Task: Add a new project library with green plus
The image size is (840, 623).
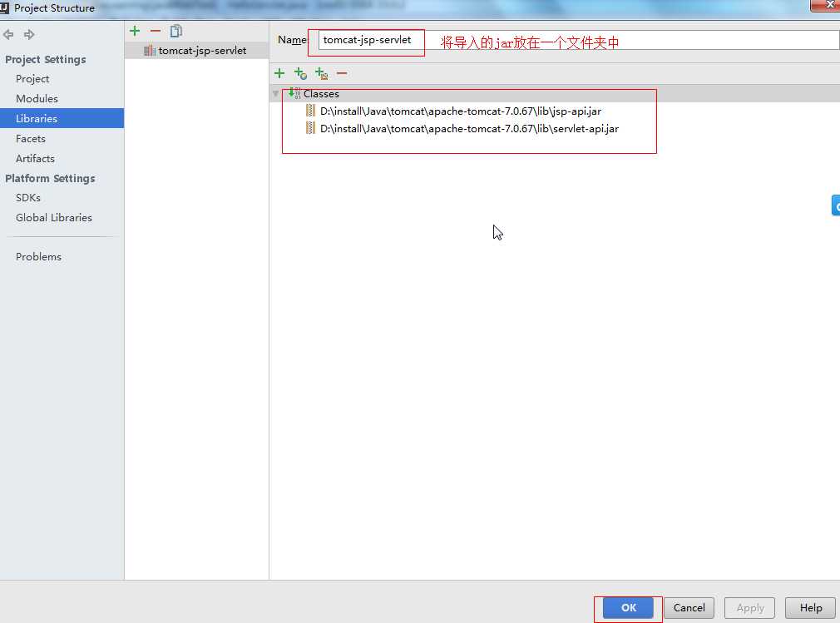Action: (135, 31)
